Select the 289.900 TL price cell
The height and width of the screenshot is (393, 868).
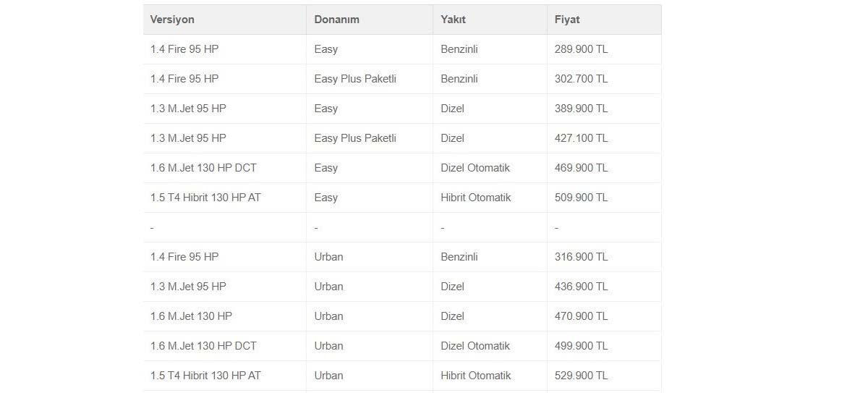point(581,49)
